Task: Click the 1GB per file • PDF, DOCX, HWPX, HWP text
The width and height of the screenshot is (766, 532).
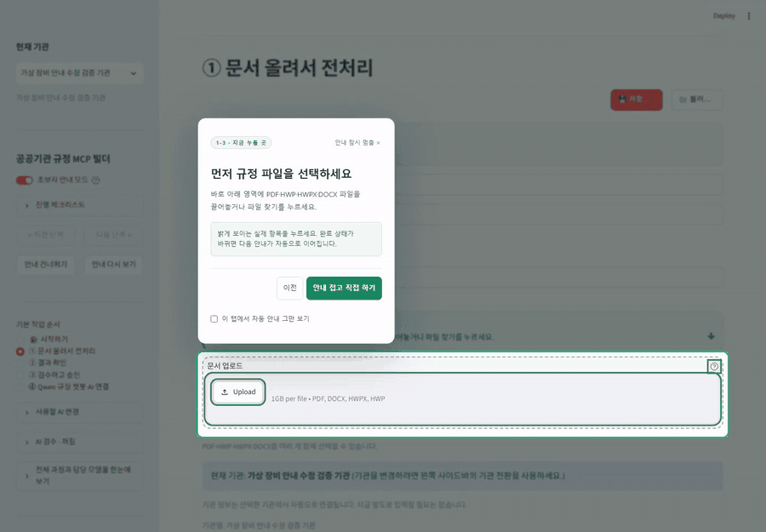Action: pyautogui.click(x=329, y=398)
